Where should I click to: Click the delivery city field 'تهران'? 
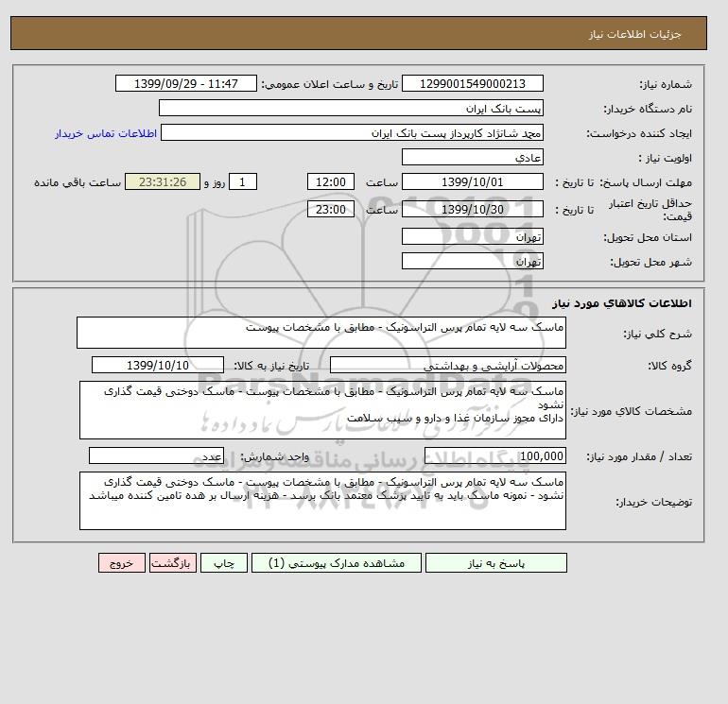pyautogui.click(x=472, y=261)
